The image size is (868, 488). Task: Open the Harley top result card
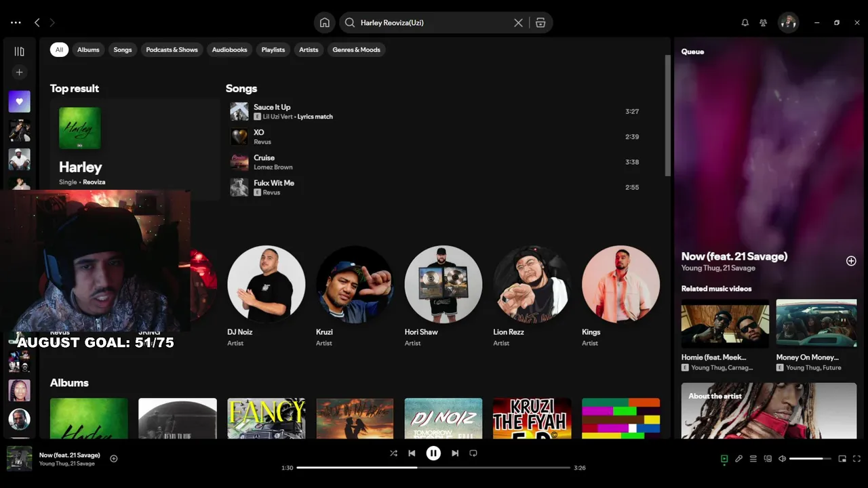click(x=135, y=149)
